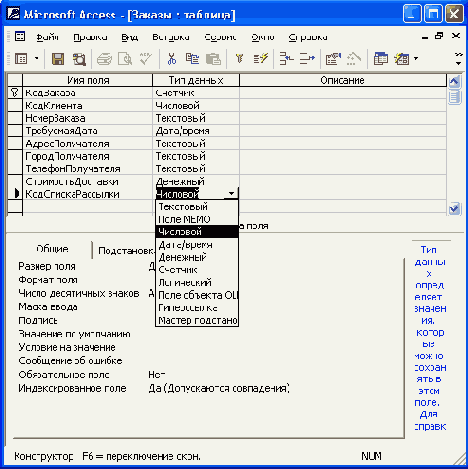This screenshot has width=468, height=469.
Task: Expand the toolbar options chevron
Action: click(x=459, y=59)
